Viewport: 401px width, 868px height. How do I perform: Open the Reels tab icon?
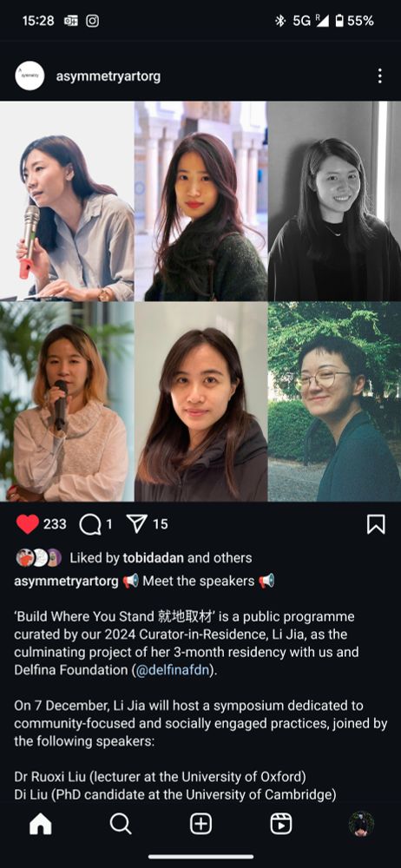click(281, 825)
